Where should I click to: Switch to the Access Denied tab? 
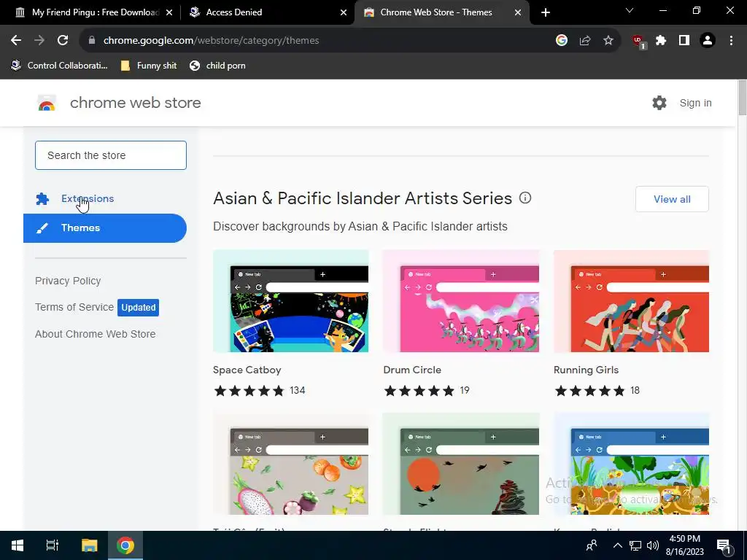click(267, 12)
